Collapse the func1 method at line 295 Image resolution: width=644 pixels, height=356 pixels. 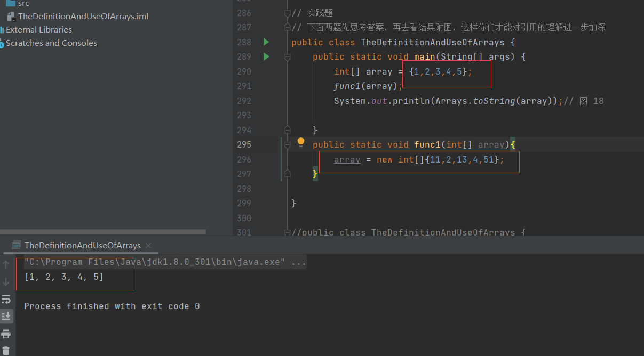point(288,144)
